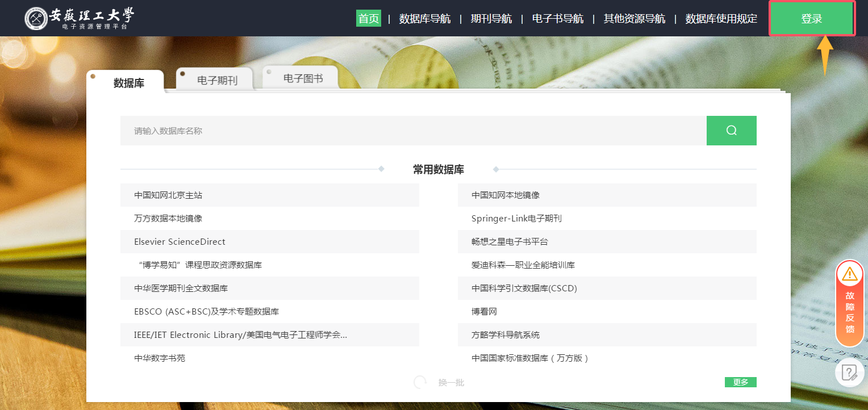Open Springer-Link电子期刊 link
This screenshot has width=868, height=410.
(x=516, y=218)
